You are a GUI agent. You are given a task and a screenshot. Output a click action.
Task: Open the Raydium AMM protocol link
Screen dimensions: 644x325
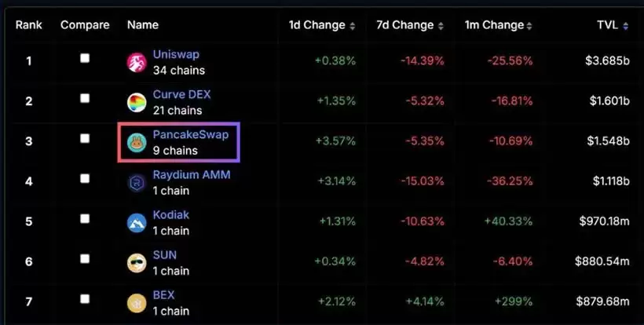(x=192, y=174)
